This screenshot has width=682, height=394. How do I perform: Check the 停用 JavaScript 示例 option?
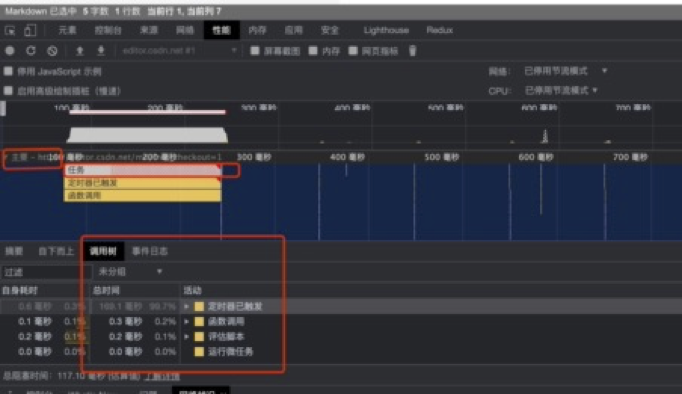(8, 71)
